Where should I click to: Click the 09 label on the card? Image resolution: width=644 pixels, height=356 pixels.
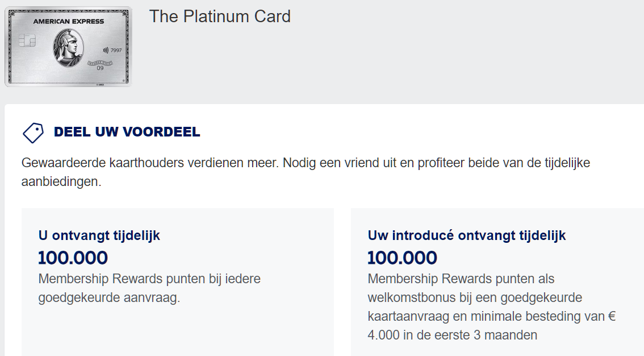(100, 68)
